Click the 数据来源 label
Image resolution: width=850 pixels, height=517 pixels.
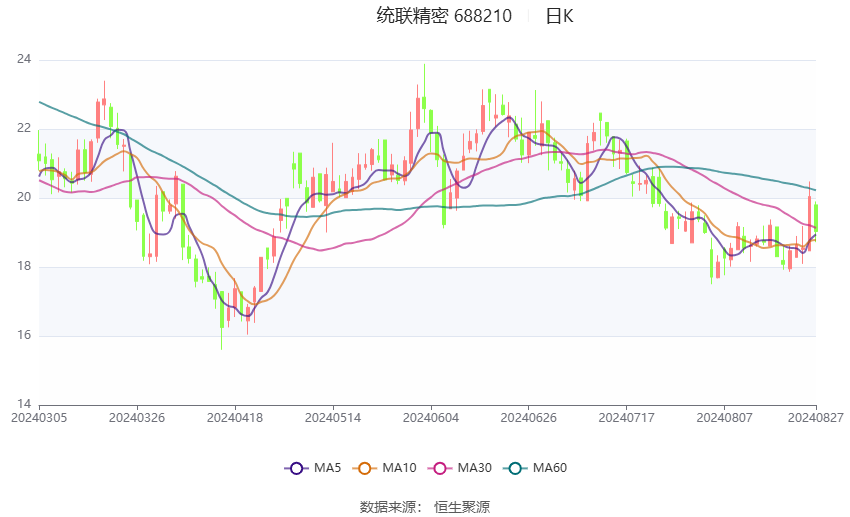point(388,507)
